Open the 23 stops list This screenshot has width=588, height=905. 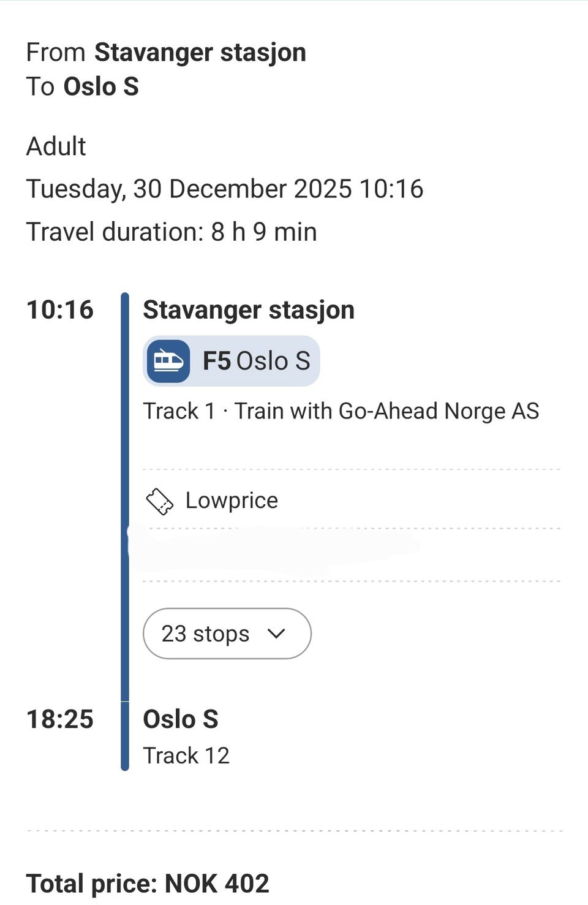(227, 634)
